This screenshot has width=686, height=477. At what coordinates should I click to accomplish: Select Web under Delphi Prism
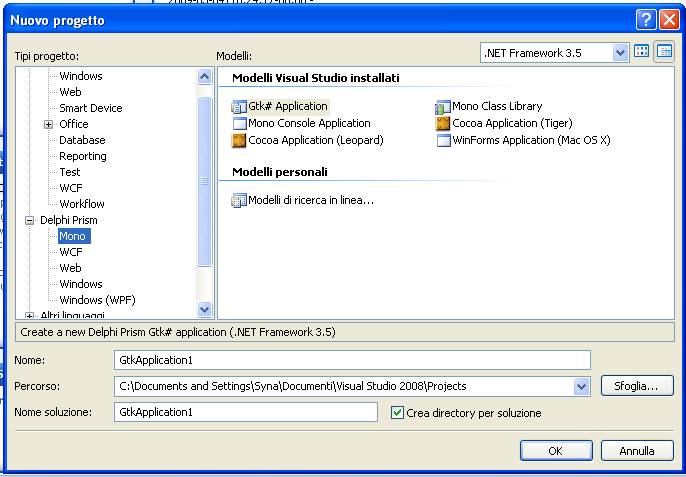click(70, 268)
